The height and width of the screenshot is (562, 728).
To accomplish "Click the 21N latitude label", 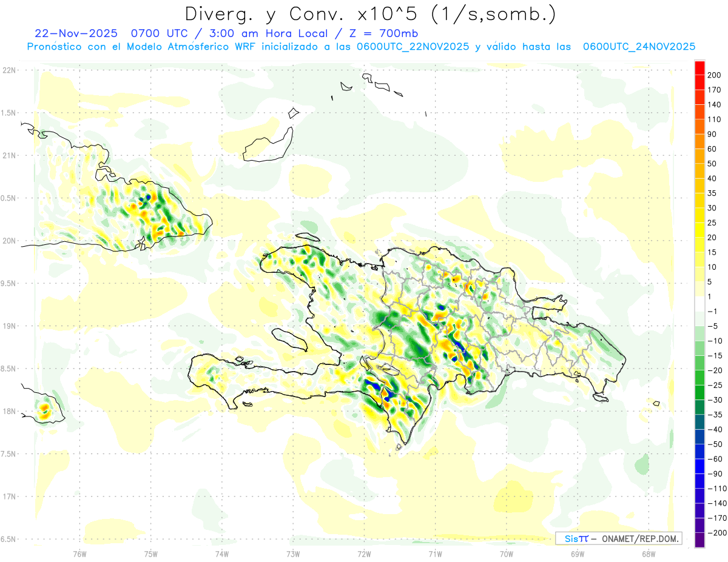I will tap(8, 155).
